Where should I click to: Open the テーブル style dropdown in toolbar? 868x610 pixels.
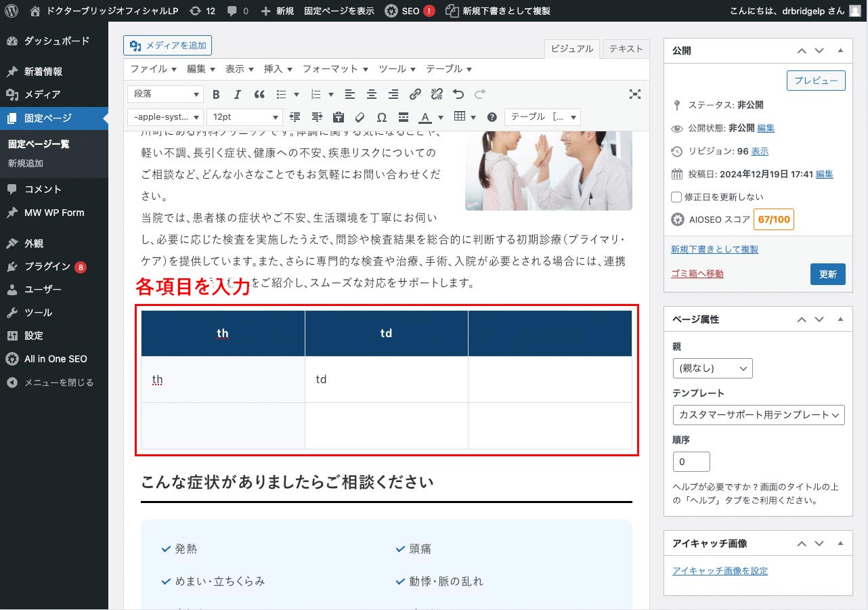[x=543, y=117]
